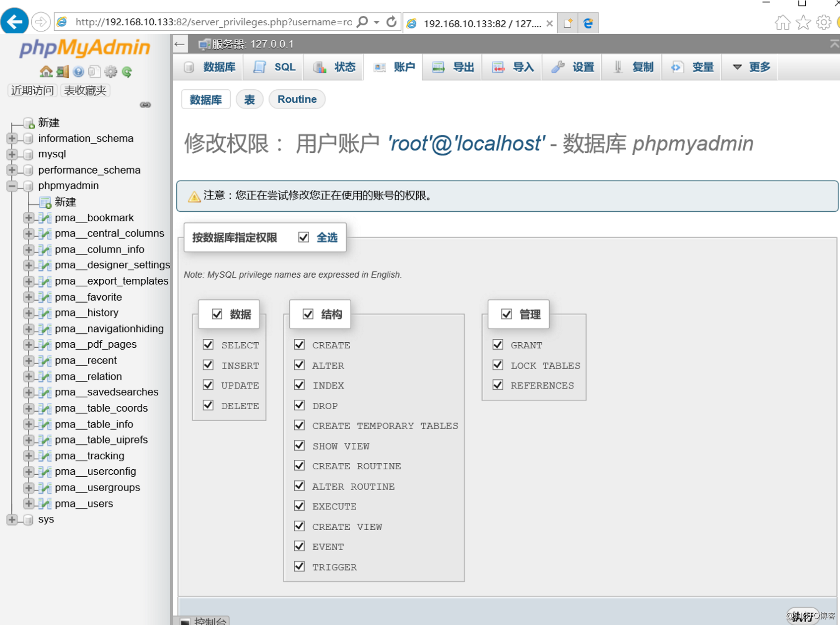
Task: Expand the pma__central_columns table node
Action: pyautogui.click(x=28, y=234)
